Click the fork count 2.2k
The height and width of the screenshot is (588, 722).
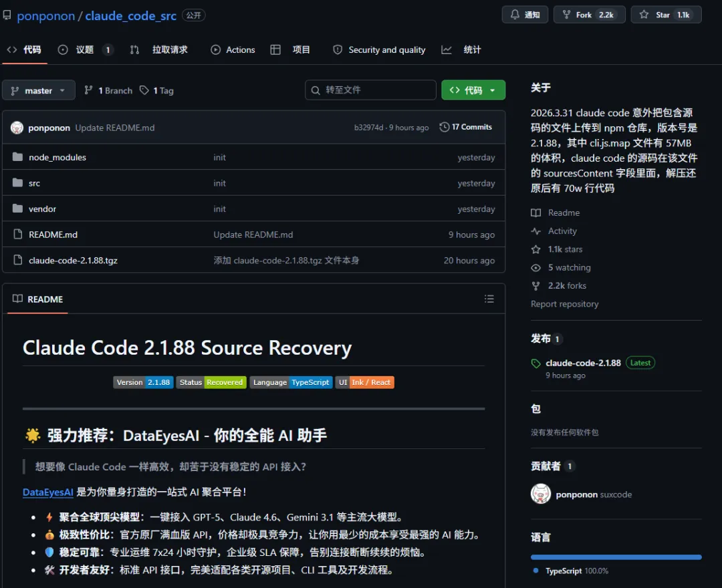pyautogui.click(x=606, y=15)
